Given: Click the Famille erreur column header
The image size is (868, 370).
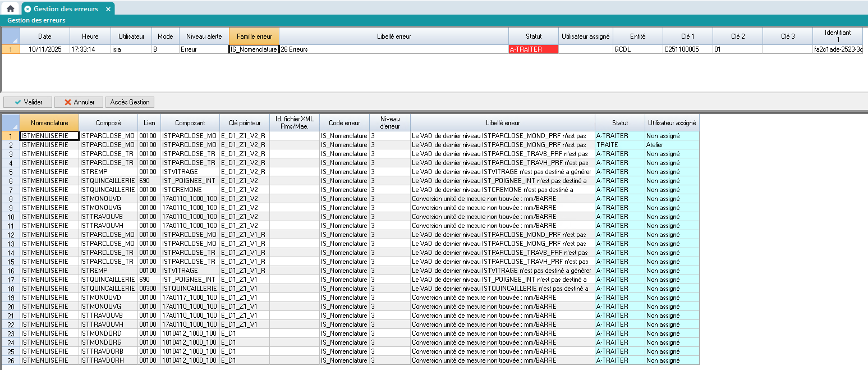Looking at the screenshot, I should [x=254, y=36].
